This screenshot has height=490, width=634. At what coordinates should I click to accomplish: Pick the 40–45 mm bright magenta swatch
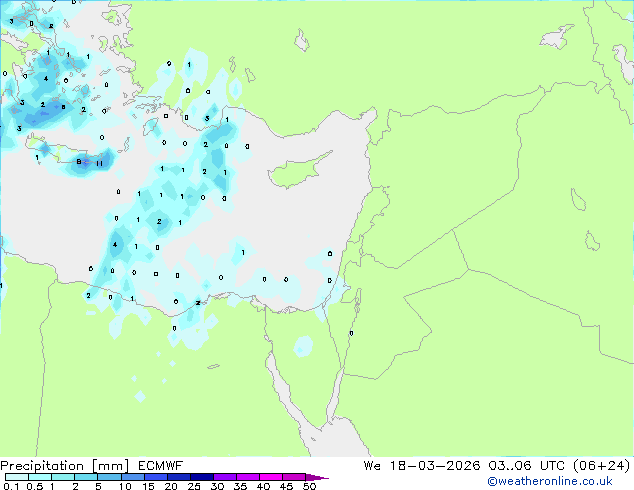coord(271,477)
